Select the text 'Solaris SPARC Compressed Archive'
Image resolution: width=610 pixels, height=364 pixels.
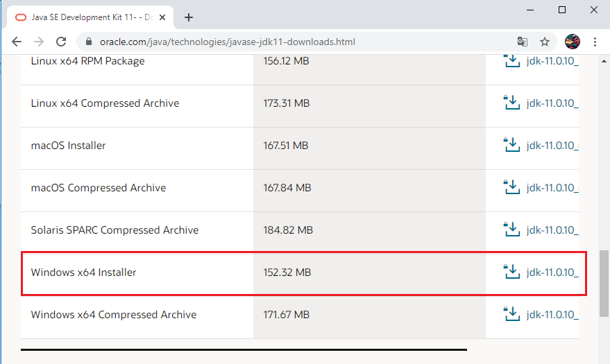[115, 230]
